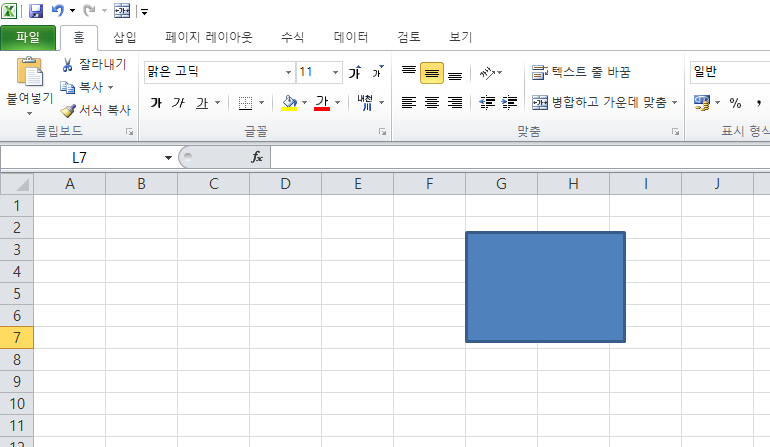Open the 클립보드 group dialog launcher
The width and height of the screenshot is (770, 447).
(x=130, y=132)
